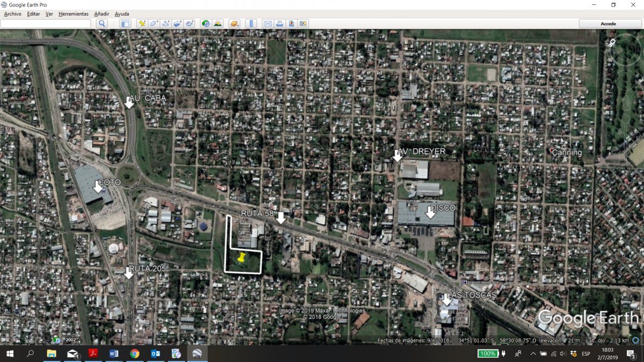Open the planet switcher dropdown
644x362 pixels.
pyautogui.click(x=234, y=24)
